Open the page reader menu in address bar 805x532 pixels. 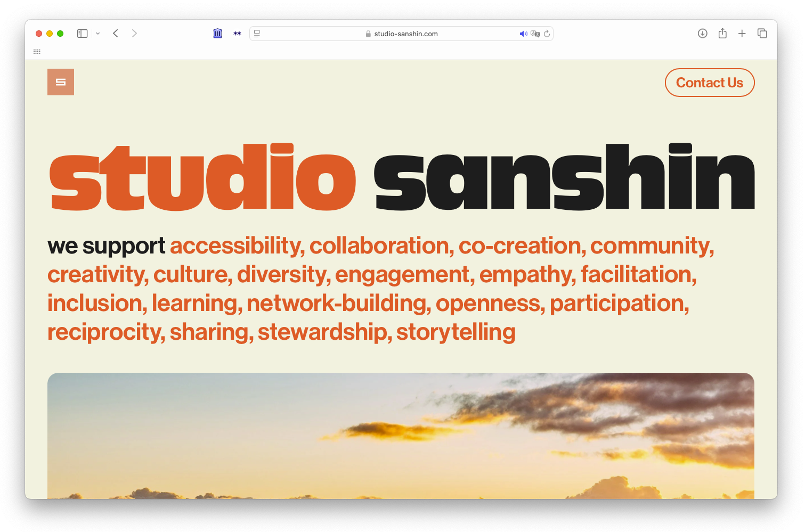pyautogui.click(x=257, y=34)
